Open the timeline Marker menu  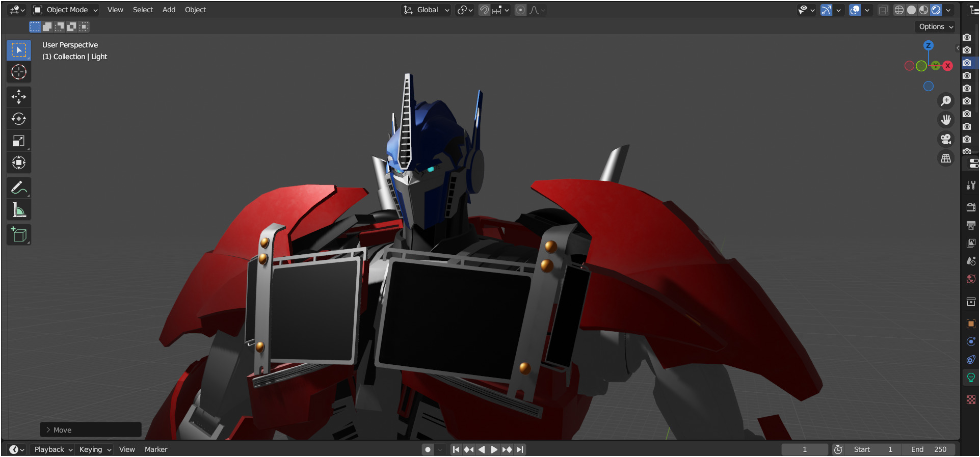point(156,449)
